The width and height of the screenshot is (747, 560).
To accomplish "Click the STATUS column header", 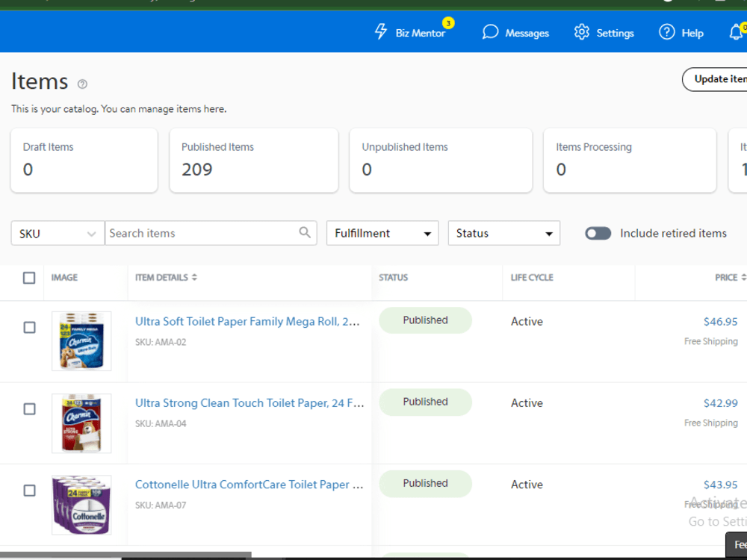I will click(393, 277).
